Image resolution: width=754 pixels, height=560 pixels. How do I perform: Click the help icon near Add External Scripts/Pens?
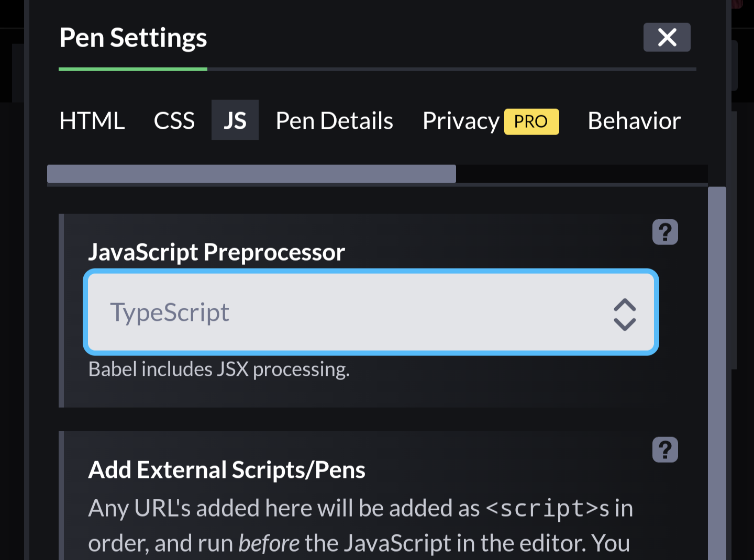point(665,450)
